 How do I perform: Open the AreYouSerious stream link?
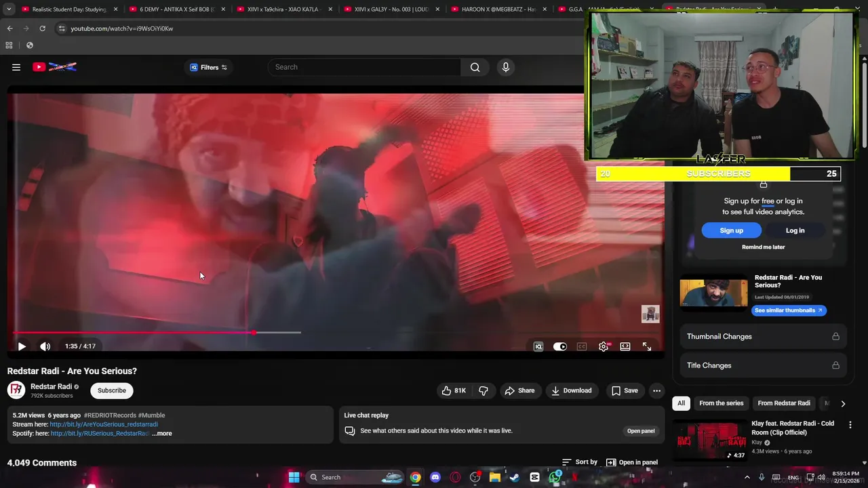(104, 424)
